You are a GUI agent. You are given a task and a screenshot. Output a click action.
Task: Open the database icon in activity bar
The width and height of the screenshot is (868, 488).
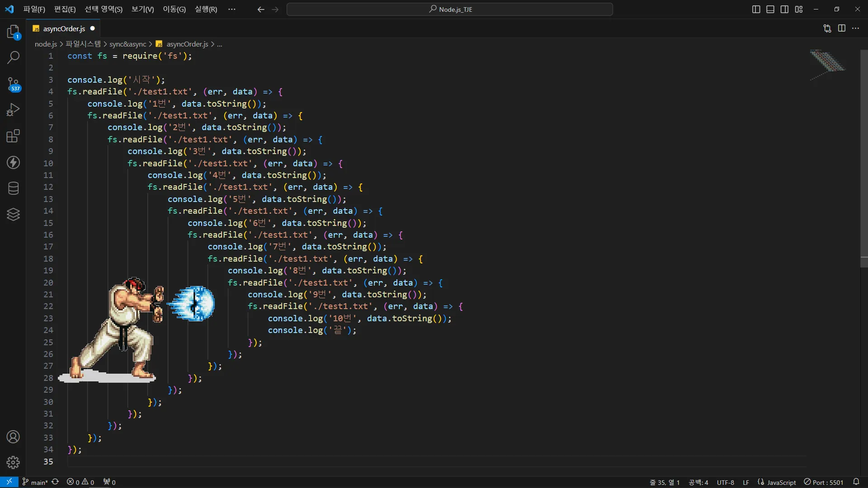[x=13, y=188]
